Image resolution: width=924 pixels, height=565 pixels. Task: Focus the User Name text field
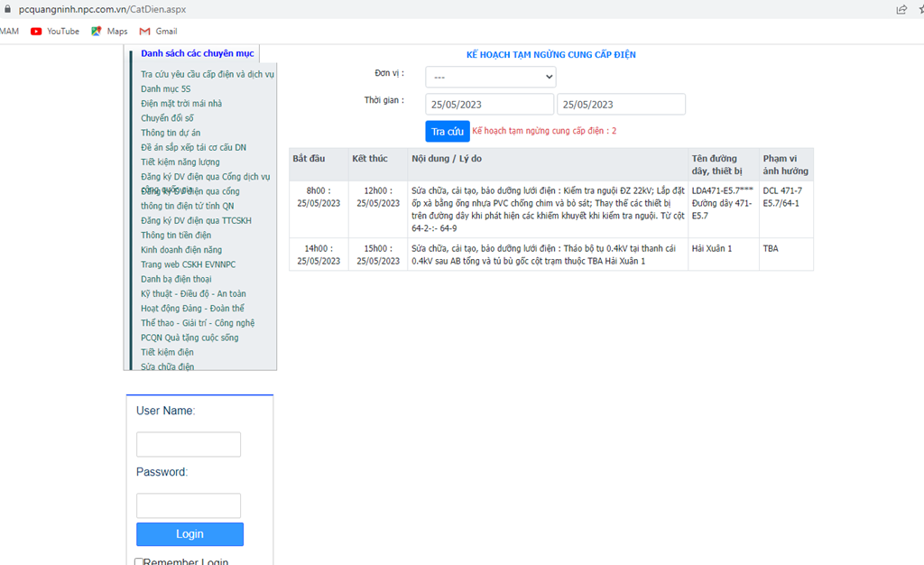coord(189,444)
